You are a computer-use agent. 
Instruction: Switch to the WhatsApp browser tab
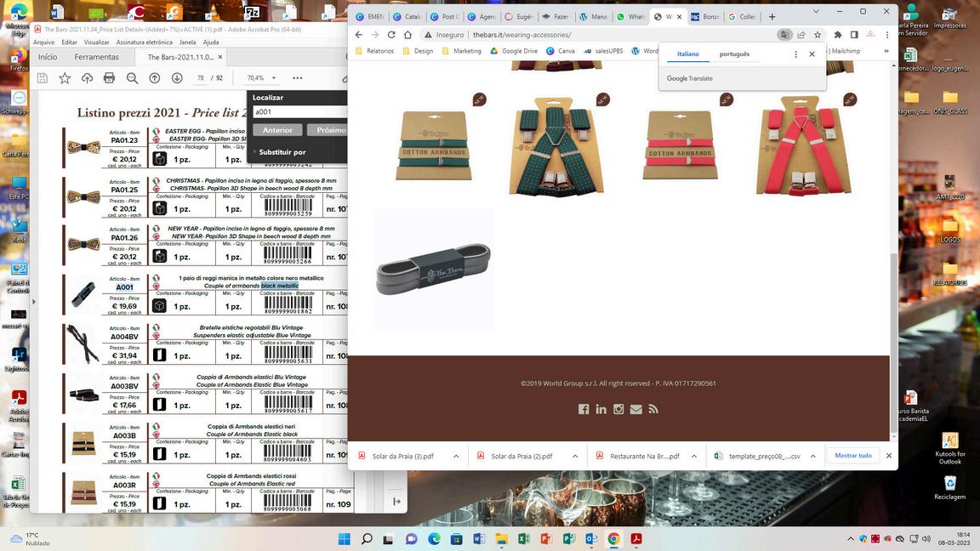point(632,17)
